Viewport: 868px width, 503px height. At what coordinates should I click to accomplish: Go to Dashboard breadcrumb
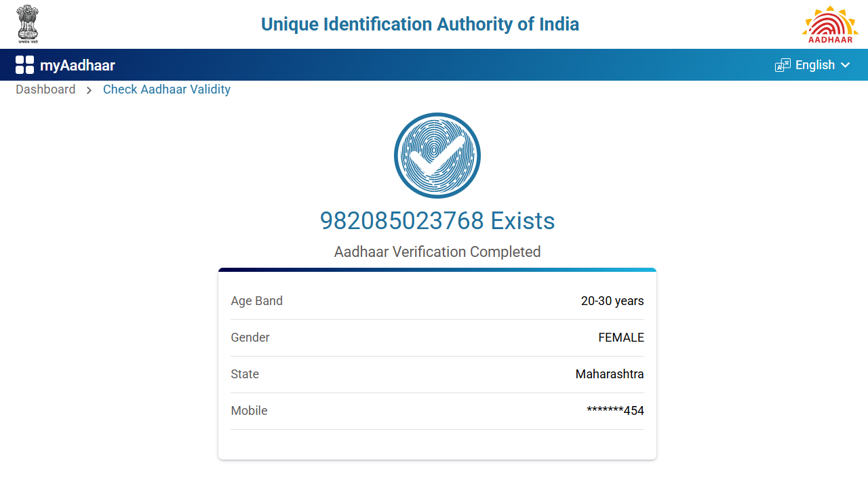pos(45,89)
